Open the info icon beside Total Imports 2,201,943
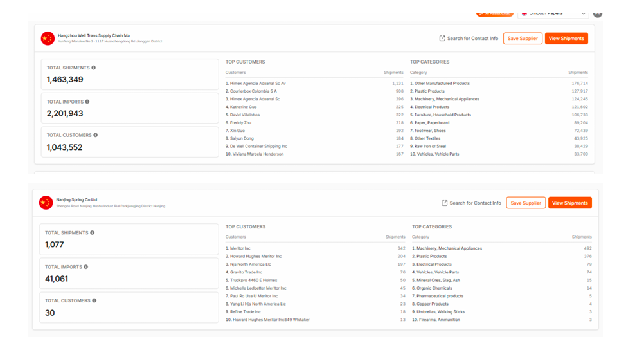 (x=87, y=102)
